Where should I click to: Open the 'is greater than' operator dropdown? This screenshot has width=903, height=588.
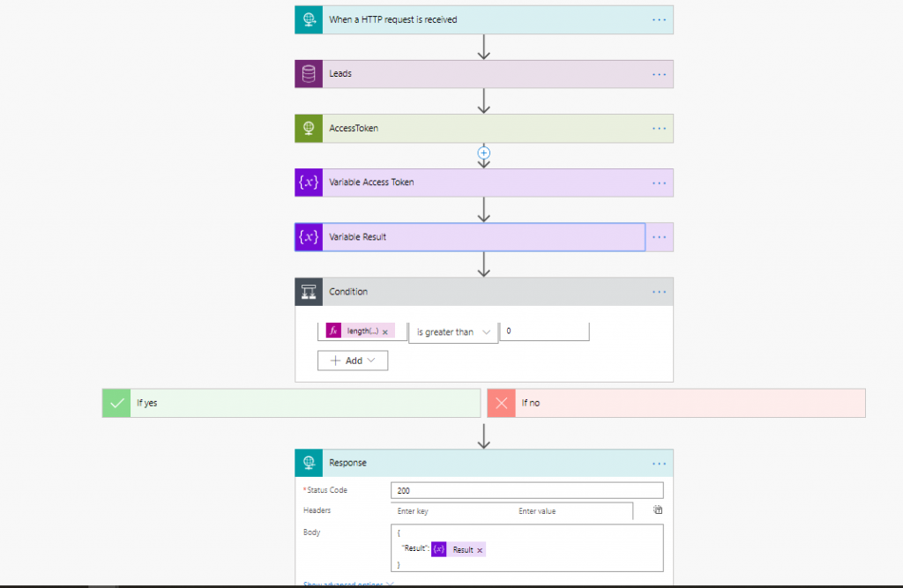point(452,331)
